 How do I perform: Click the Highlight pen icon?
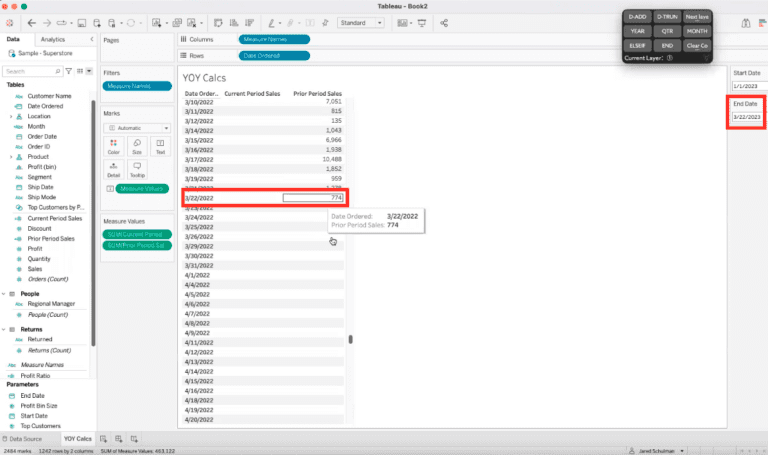[271, 23]
